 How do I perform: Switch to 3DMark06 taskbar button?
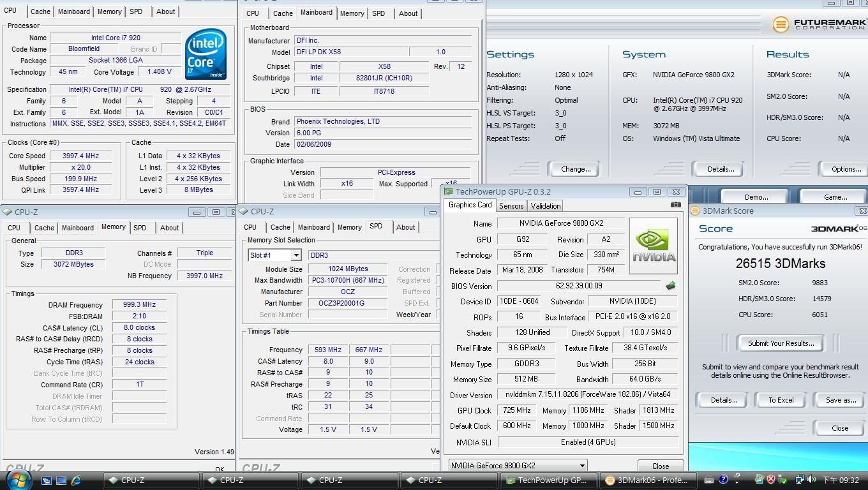click(x=648, y=480)
